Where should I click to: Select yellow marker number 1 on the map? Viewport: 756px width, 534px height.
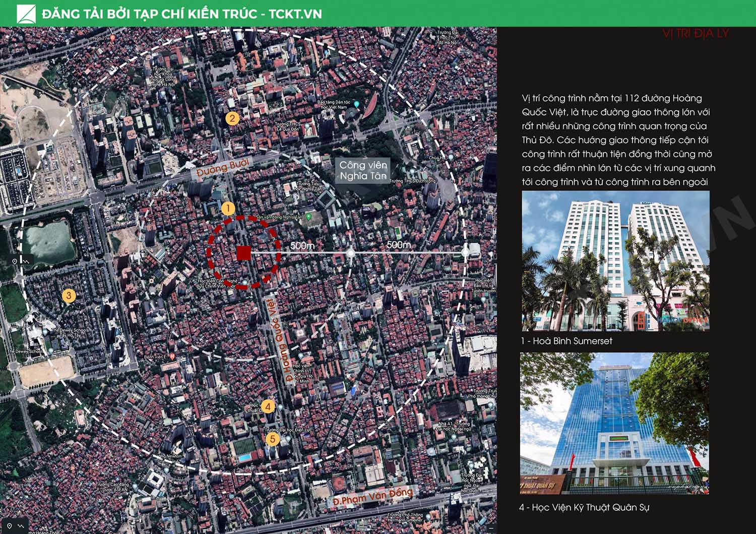[x=228, y=208]
